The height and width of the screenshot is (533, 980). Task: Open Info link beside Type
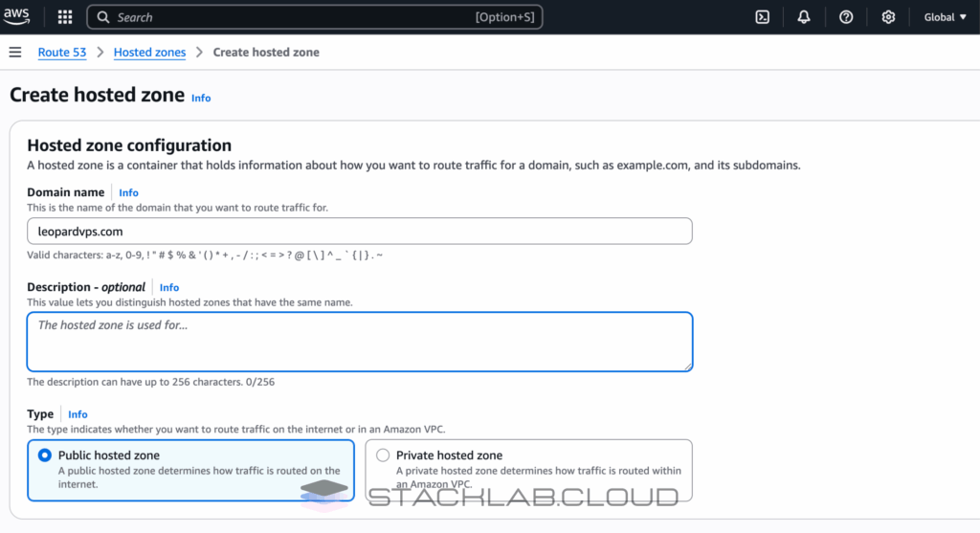[x=78, y=414]
